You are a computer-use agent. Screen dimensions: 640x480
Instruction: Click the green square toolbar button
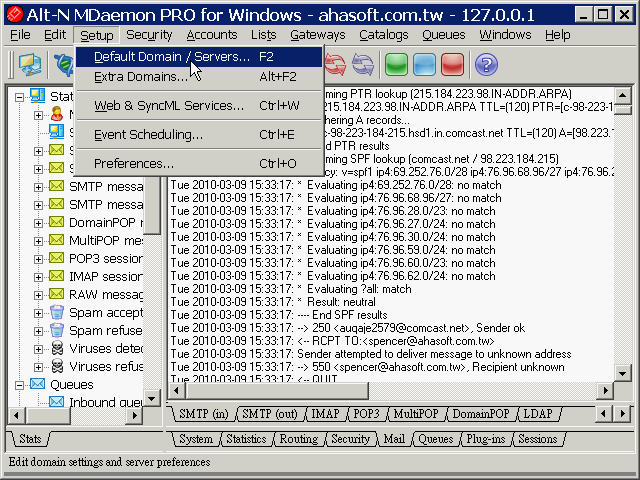click(x=396, y=64)
